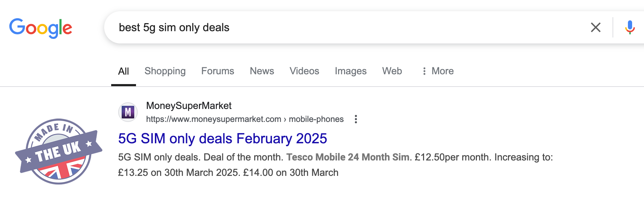This screenshot has width=644, height=199.
Task: Clear the search query with the X
Action: click(595, 27)
